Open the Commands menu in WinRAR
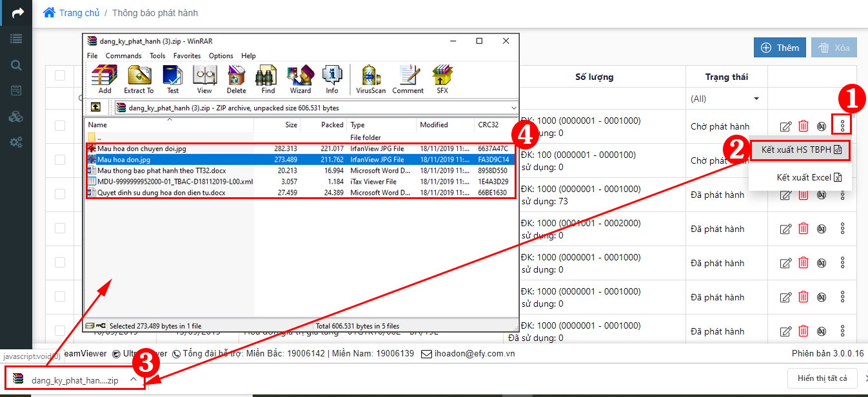This screenshot has width=868, height=397. (123, 56)
